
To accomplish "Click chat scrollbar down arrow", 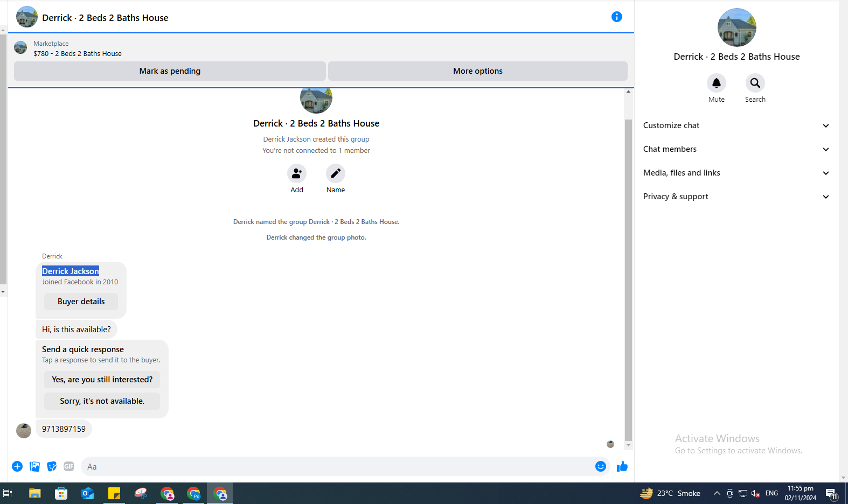I will click(x=628, y=446).
